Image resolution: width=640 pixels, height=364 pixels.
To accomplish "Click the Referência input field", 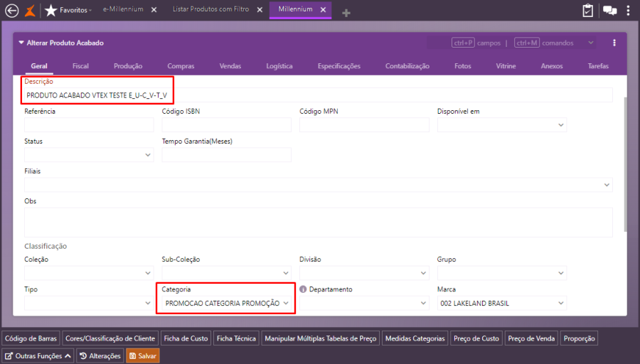I will click(x=89, y=125).
